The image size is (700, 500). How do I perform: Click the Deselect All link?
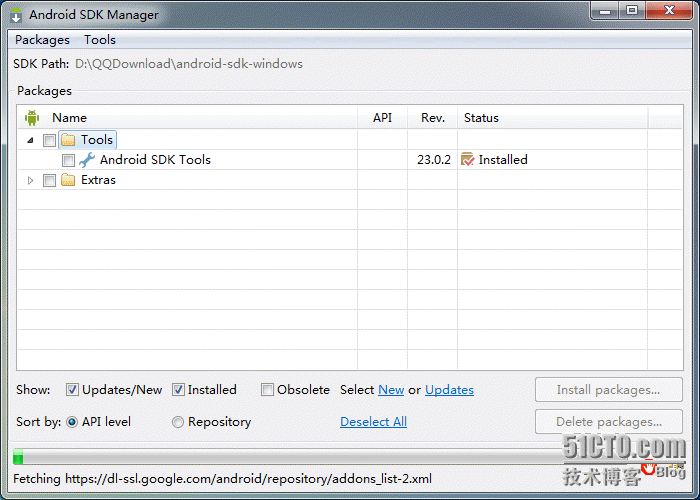coord(373,422)
